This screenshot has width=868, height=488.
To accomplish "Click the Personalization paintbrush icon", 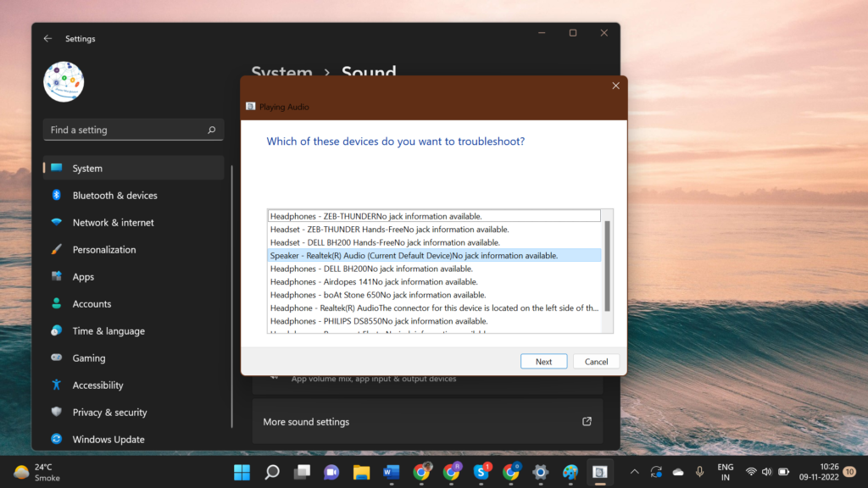I will [57, 249].
